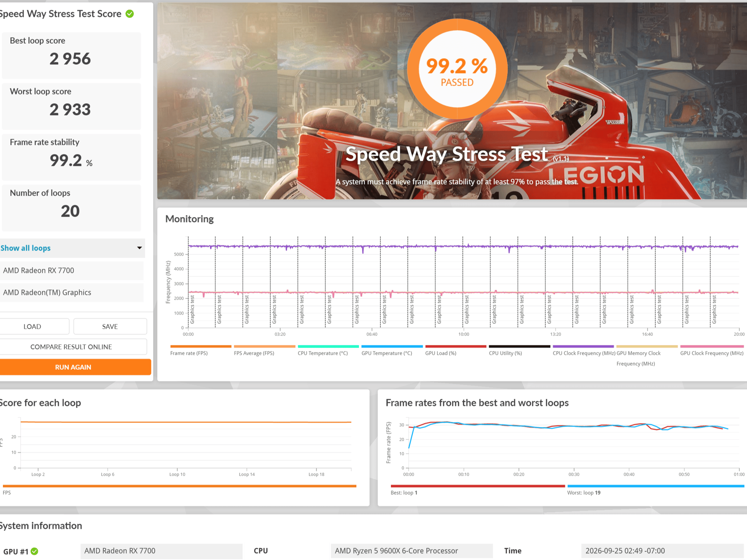Click the 00:30 time label on the frame rates chart
Image resolution: width=747 pixels, height=560 pixels.
pos(574,474)
